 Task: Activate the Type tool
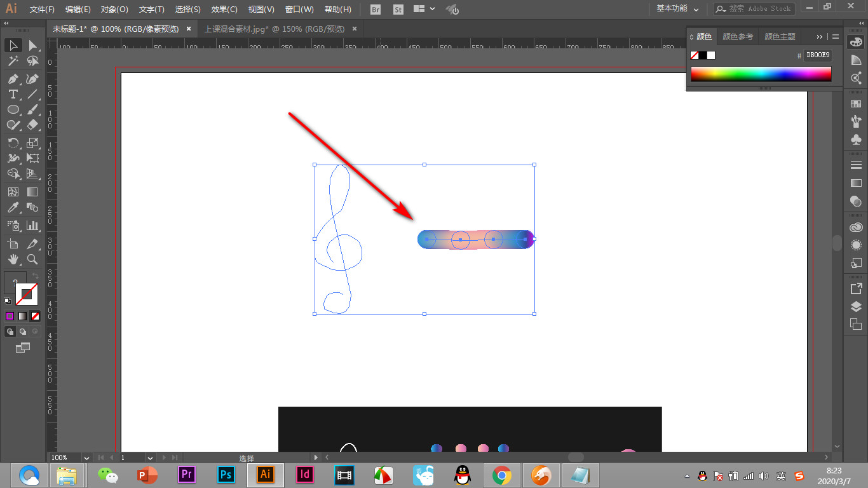(x=13, y=94)
